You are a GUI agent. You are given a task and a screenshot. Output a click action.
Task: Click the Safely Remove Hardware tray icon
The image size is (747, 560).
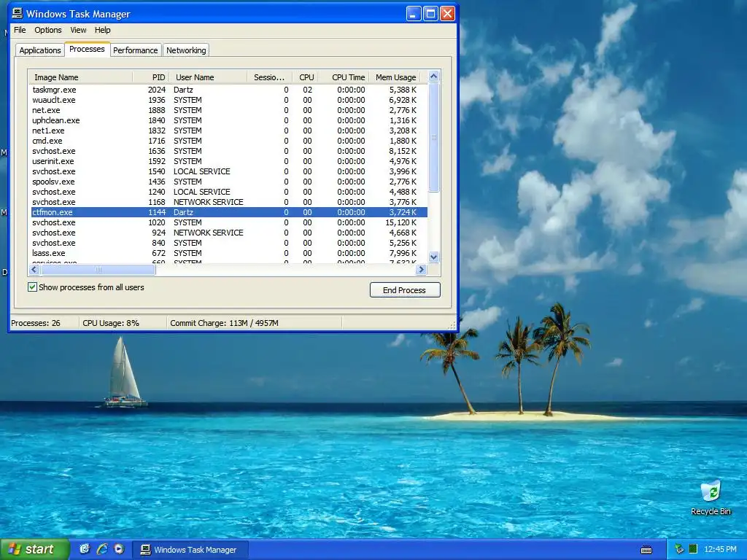click(x=679, y=549)
